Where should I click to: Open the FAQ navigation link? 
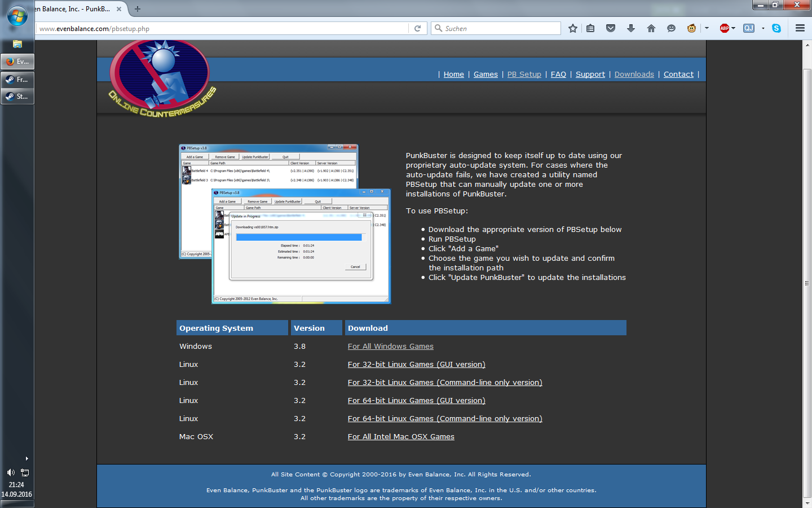558,75
